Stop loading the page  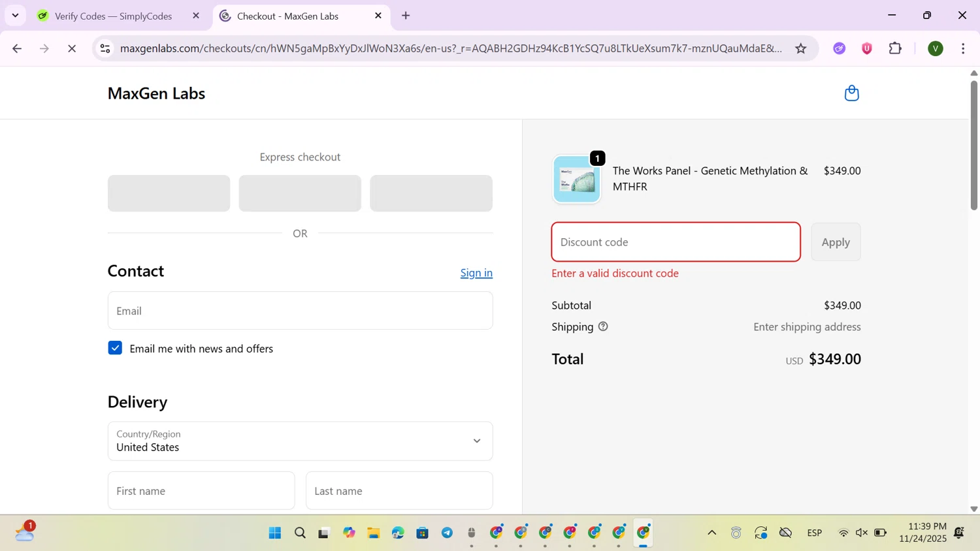(72, 48)
